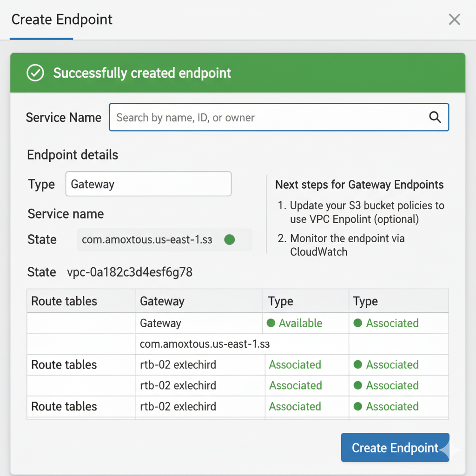This screenshot has height=476, width=476.
Task: Focus the Service Name search input
Action: pos(270,118)
